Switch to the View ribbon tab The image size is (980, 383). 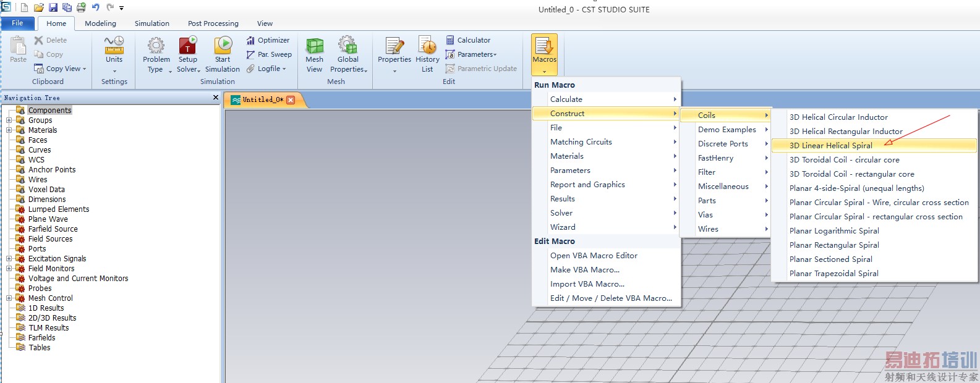click(265, 23)
